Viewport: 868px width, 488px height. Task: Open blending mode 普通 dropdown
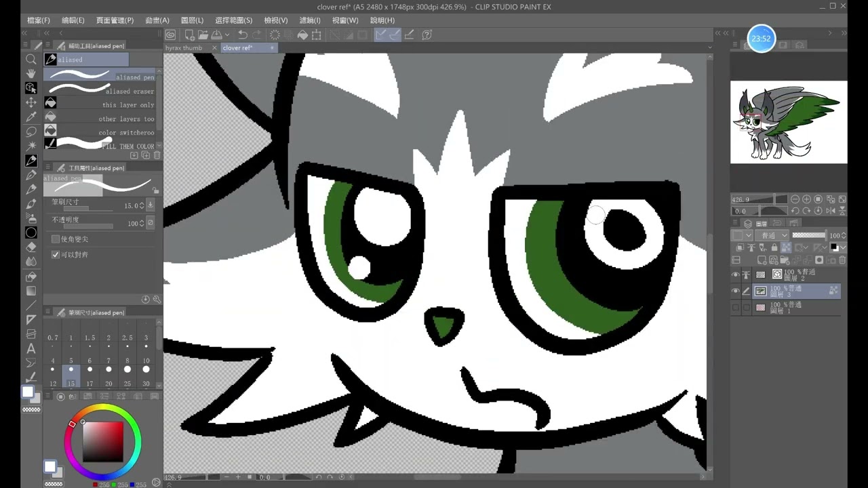(772, 235)
